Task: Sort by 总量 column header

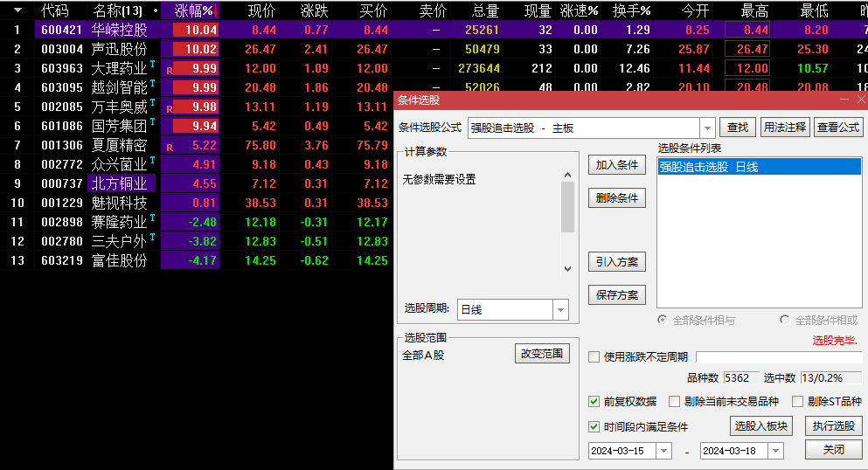Action: 485,10
